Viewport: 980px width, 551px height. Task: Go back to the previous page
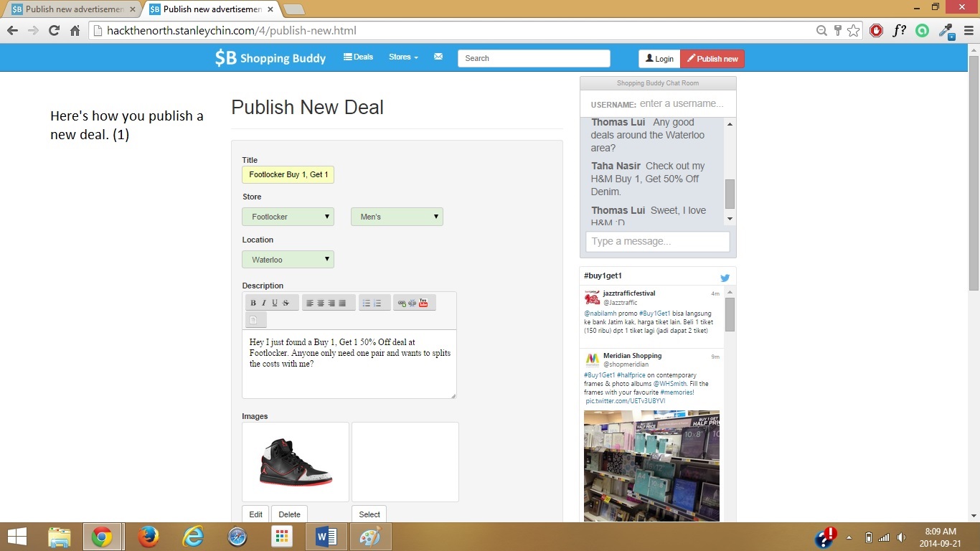12,30
